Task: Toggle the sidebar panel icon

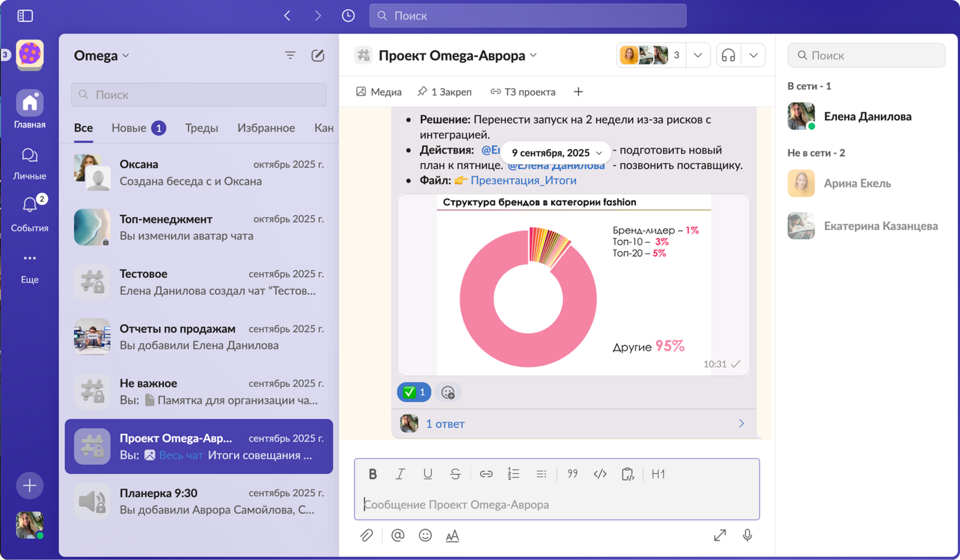Action: pos(25,15)
